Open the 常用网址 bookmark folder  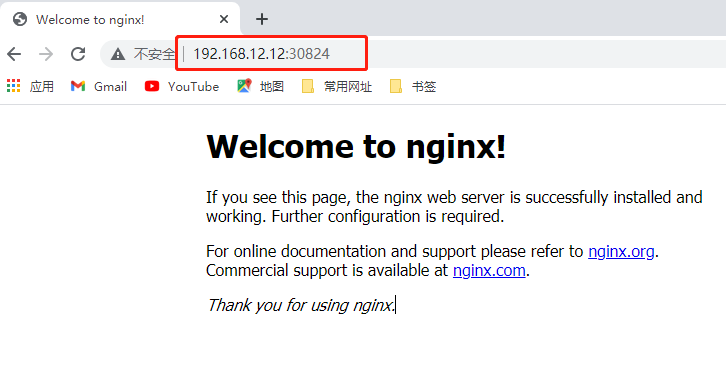[x=337, y=86]
